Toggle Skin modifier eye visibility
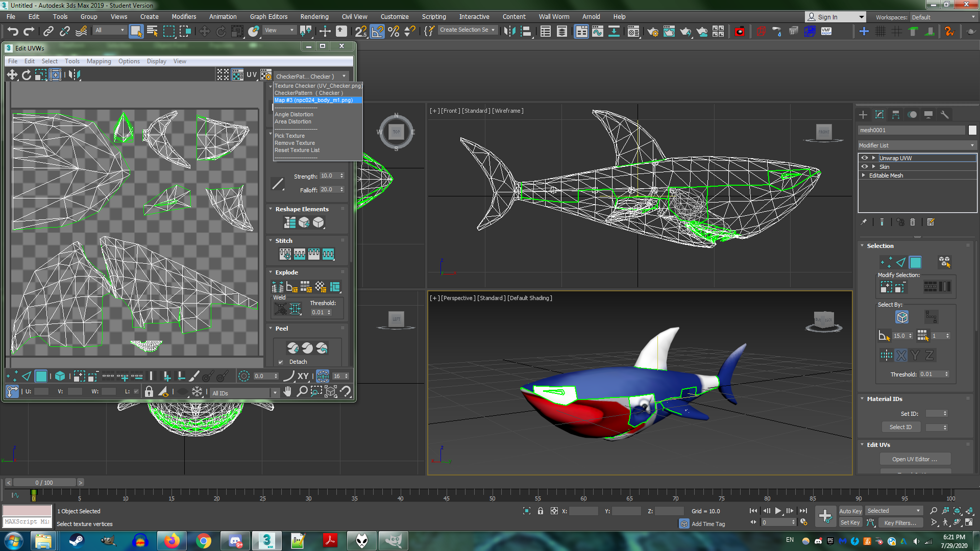 tap(865, 167)
